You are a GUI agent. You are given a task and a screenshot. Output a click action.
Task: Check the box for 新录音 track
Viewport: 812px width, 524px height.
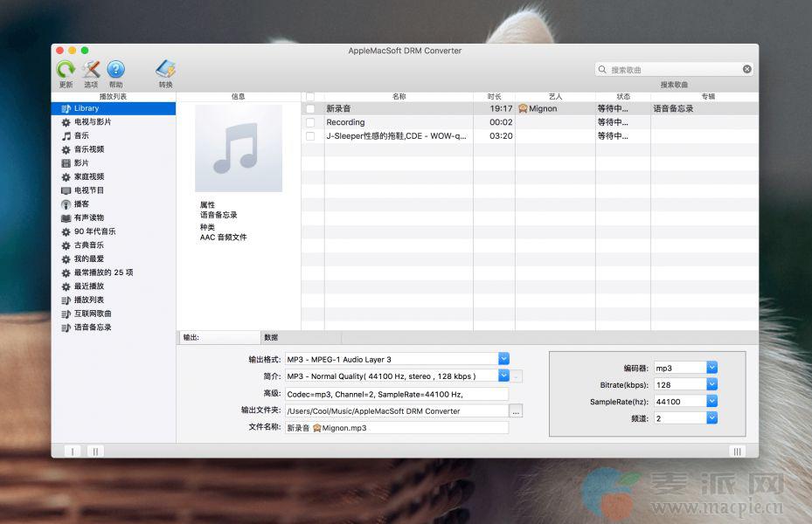[310, 109]
